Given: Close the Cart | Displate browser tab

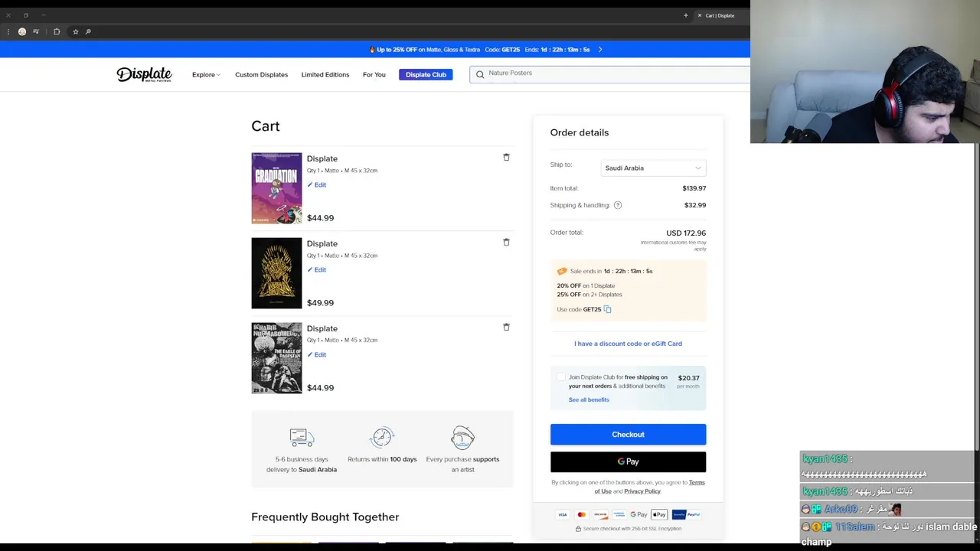Looking at the screenshot, I should pyautogui.click(x=699, y=15).
